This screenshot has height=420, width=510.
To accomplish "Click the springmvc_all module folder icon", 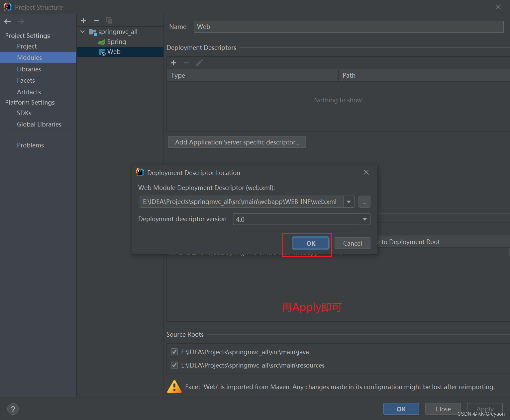I will 93,32.
